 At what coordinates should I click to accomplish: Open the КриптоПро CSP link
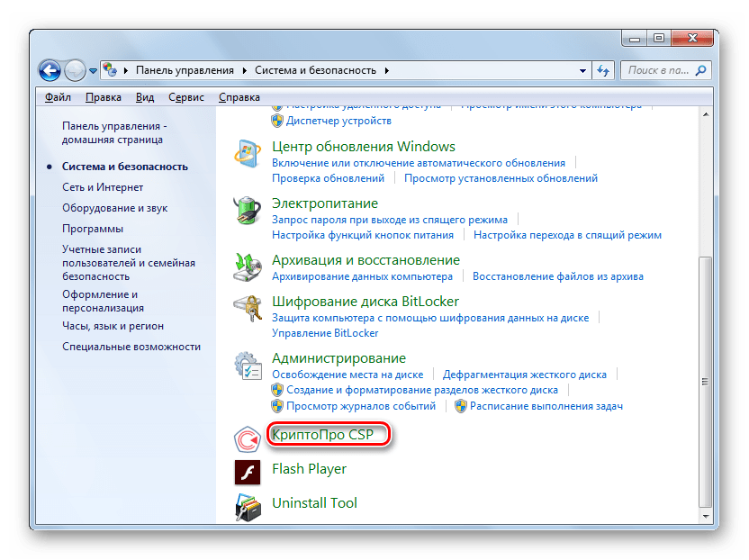coord(329,435)
